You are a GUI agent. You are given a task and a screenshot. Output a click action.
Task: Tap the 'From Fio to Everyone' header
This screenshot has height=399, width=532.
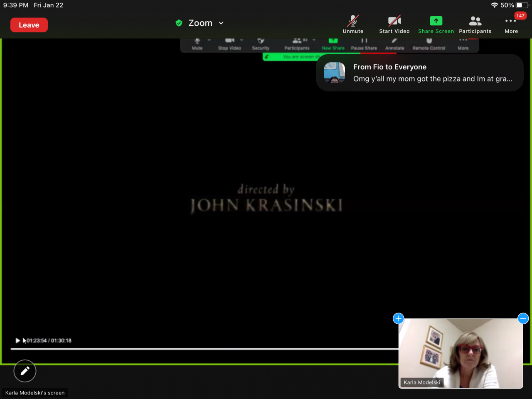pos(390,67)
